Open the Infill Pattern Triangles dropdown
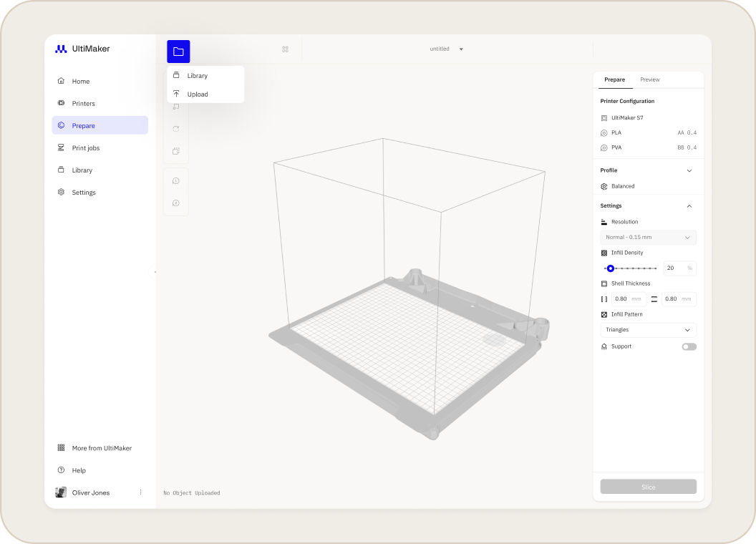 click(648, 330)
